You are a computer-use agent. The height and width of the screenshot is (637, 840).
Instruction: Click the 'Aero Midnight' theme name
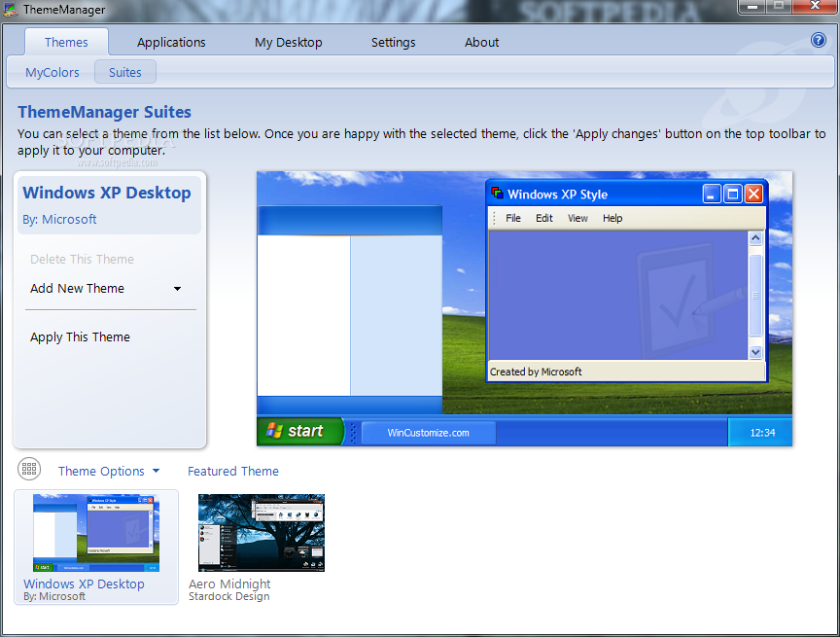point(229,584)
